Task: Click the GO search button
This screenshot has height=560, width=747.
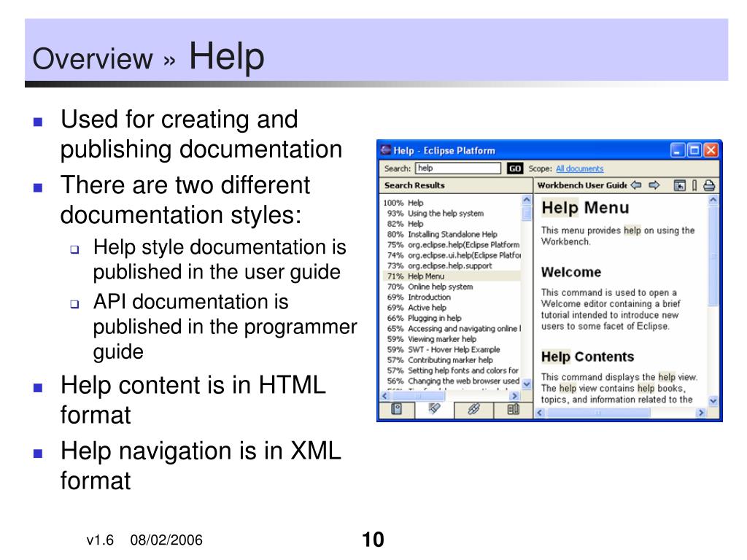Action: [515, 168]
